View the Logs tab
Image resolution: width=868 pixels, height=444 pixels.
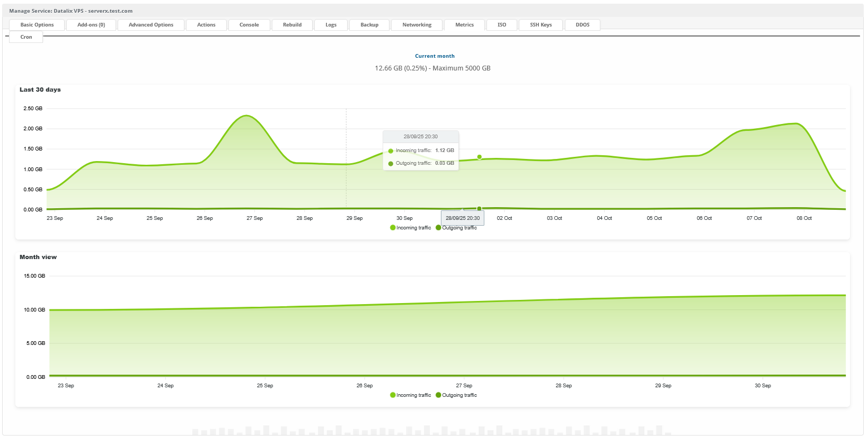(x=331, y=25)
